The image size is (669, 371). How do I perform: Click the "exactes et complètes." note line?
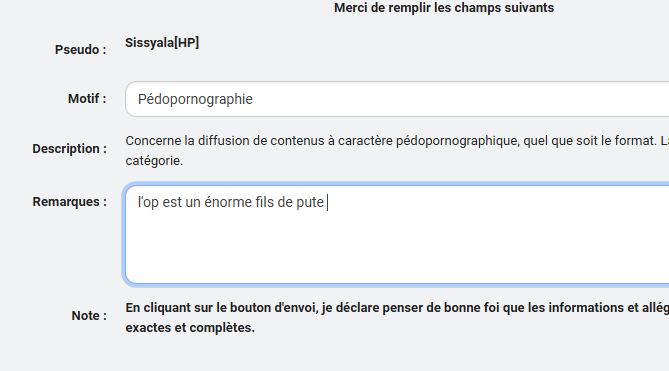tap(190, 328)
